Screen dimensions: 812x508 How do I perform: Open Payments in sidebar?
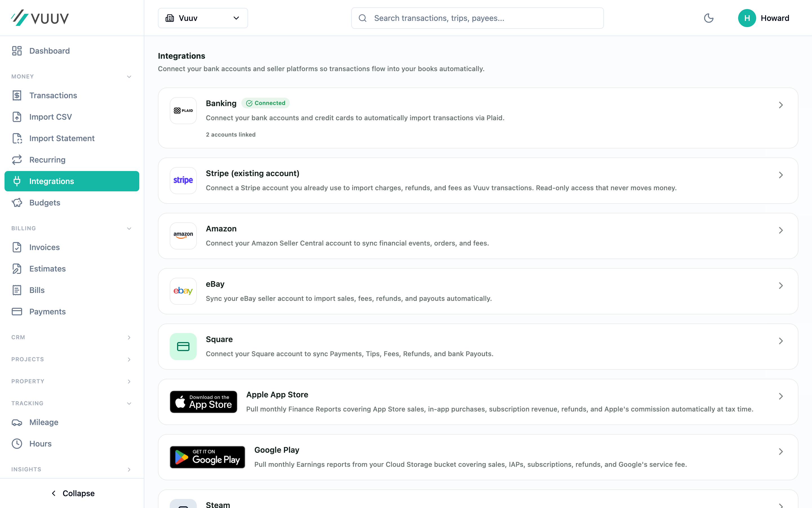coord(72,312)
